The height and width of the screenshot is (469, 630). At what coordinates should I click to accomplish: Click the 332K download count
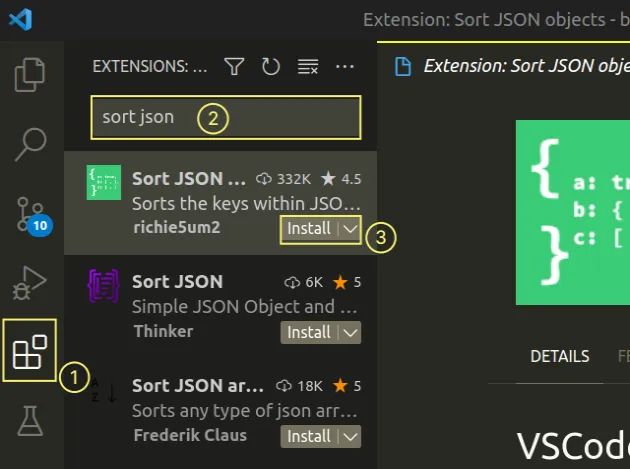coord(284,179)
